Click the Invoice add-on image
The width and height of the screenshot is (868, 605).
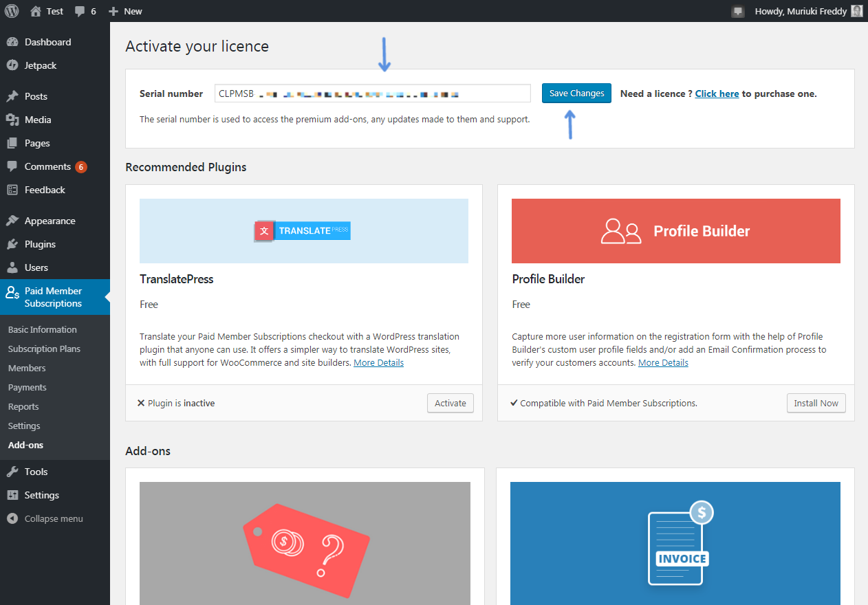click(x=675, y=543)
